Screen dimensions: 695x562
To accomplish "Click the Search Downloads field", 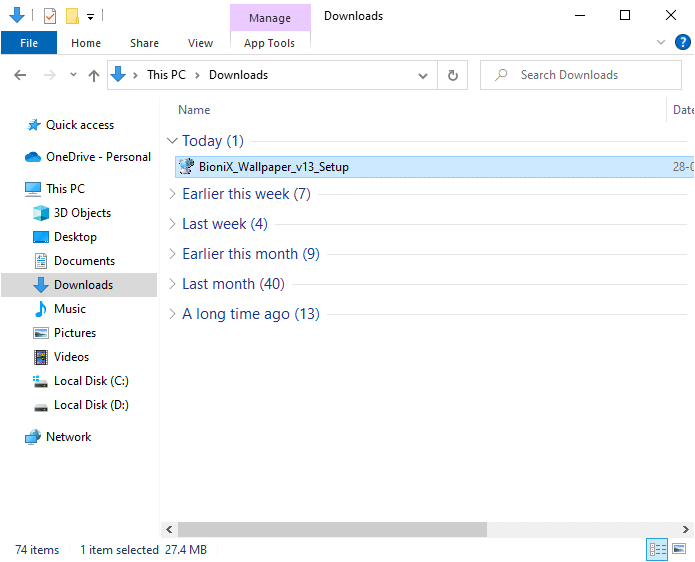I will pyautogui.click(x=581, y=75).
